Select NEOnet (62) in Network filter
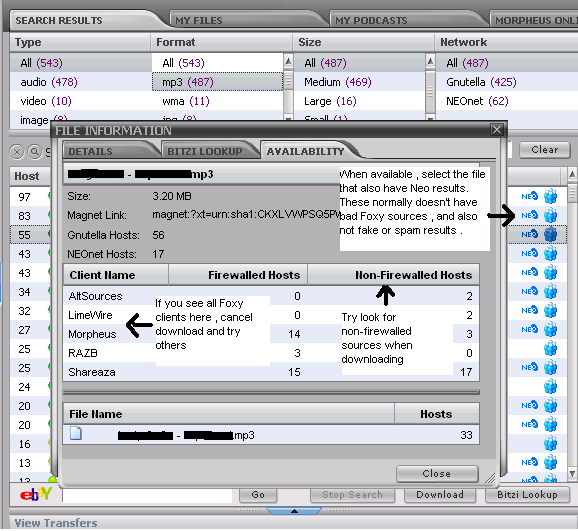Image resolution: width=578 pixels, height=531 pixels. [x=507, y=101]
